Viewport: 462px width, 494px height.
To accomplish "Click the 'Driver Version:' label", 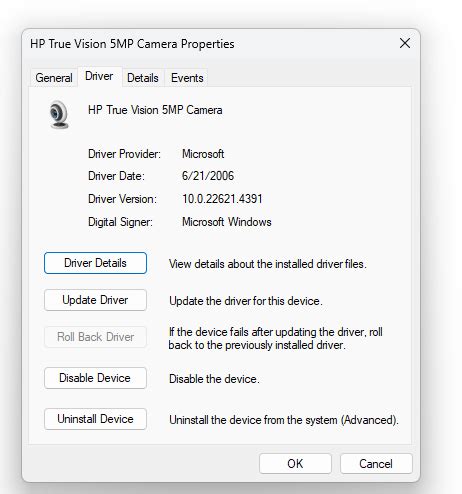I will tap(122, 199).
